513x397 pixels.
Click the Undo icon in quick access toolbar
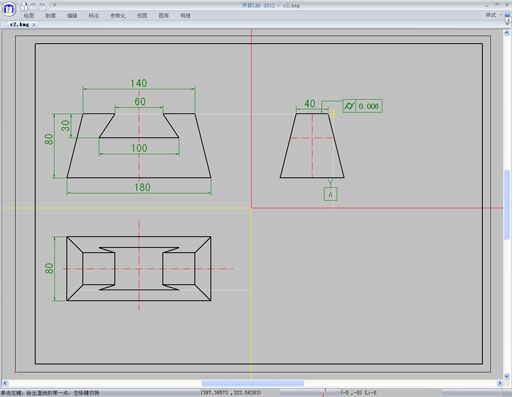coord(33,6)
